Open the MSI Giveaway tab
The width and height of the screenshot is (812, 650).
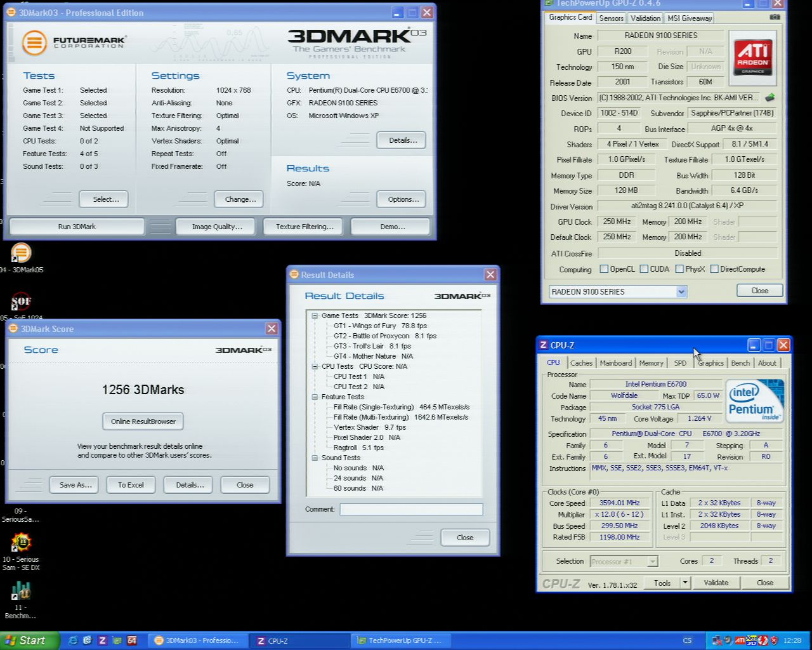tap(690, 18)
